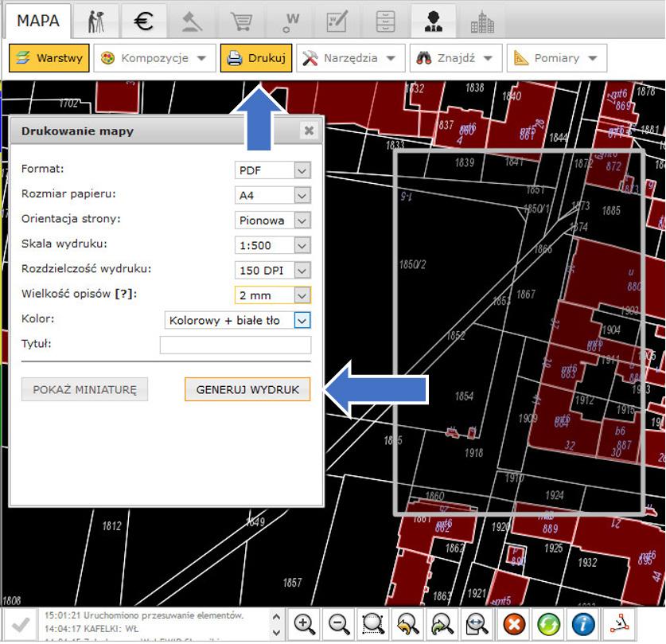Click the zoom to full extent icon
The width and height of the screenshot is (666, 644).
pyautogui.click(x=477, y=624)
